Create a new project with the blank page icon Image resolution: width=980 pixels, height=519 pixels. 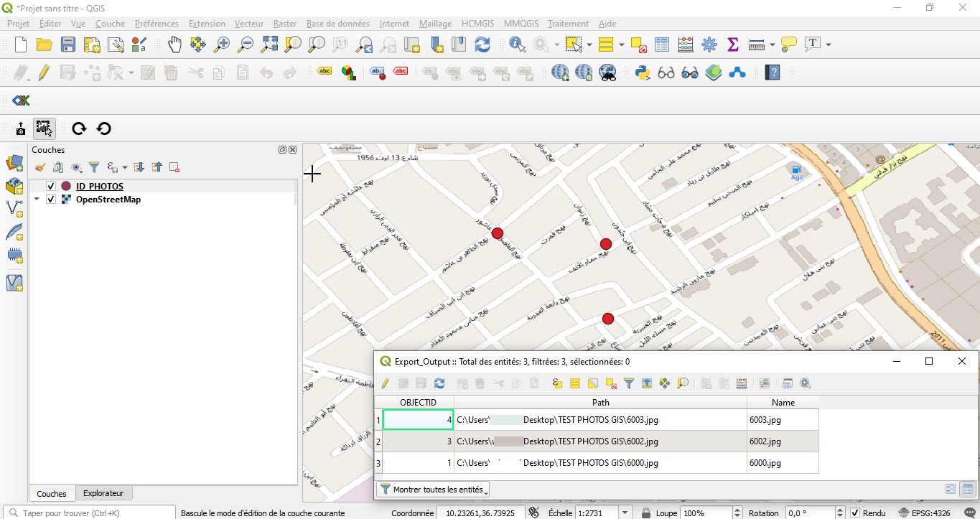tap(21, 45)
